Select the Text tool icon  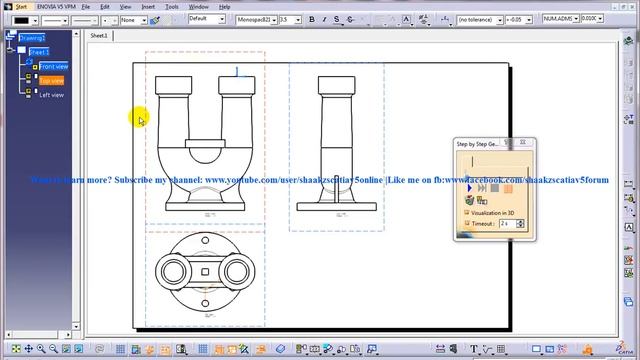point(473,349)
